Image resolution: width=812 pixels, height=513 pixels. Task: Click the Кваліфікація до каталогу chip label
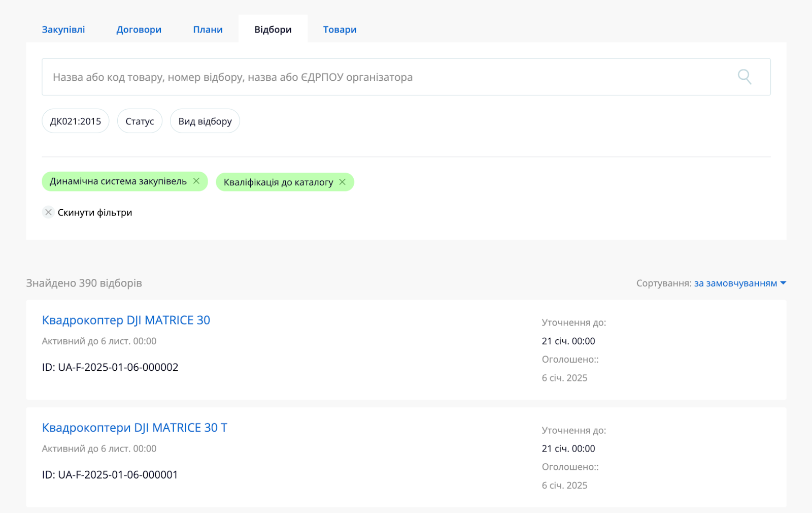[x=278, y=182]
